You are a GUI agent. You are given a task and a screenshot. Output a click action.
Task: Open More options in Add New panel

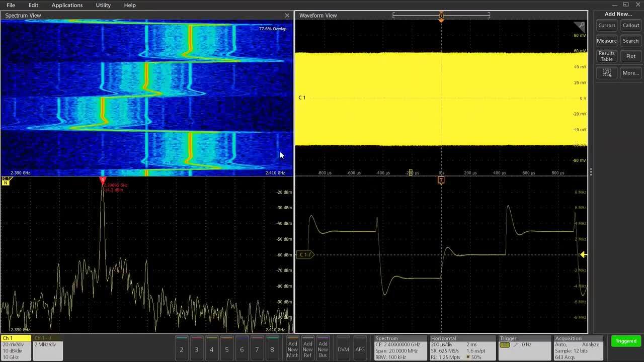pyautogui.click(x=630, y=73)
